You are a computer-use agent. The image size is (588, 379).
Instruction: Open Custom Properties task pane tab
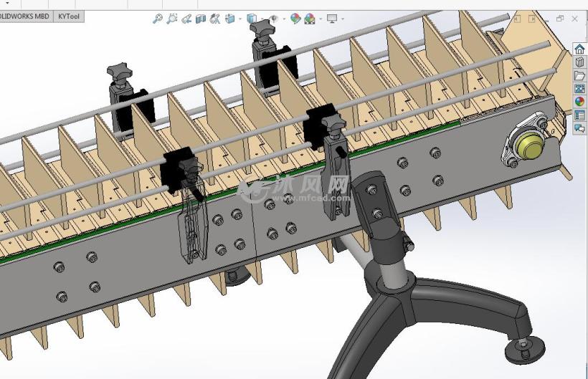(579, 115)
